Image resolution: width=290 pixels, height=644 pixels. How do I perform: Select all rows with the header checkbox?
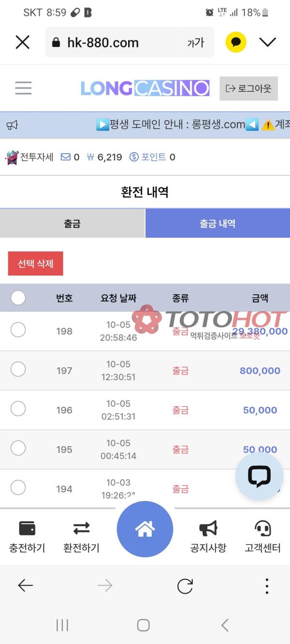point(18,298)
